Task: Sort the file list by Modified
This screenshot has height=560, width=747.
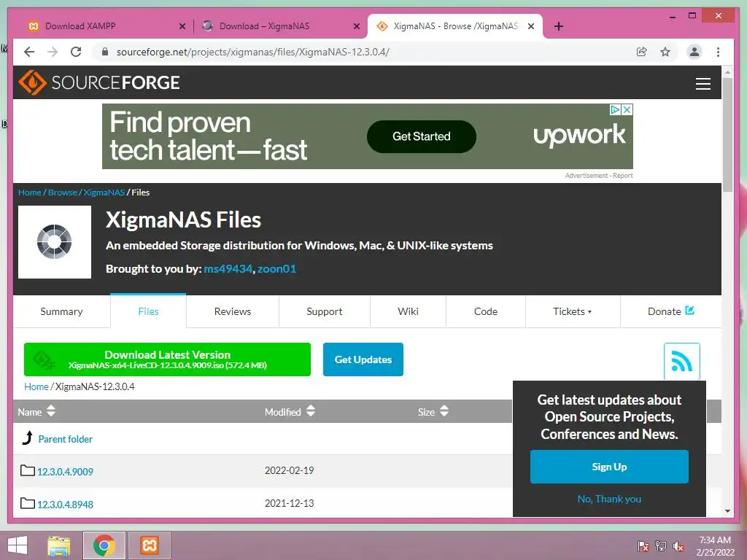Action: 290,411
